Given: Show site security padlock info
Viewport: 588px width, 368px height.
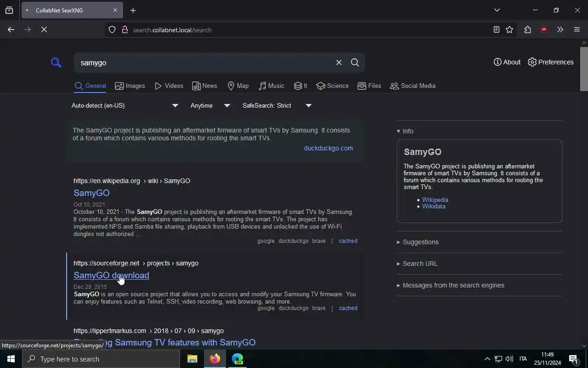Looking at the screenshot, I should coord(124,30).
